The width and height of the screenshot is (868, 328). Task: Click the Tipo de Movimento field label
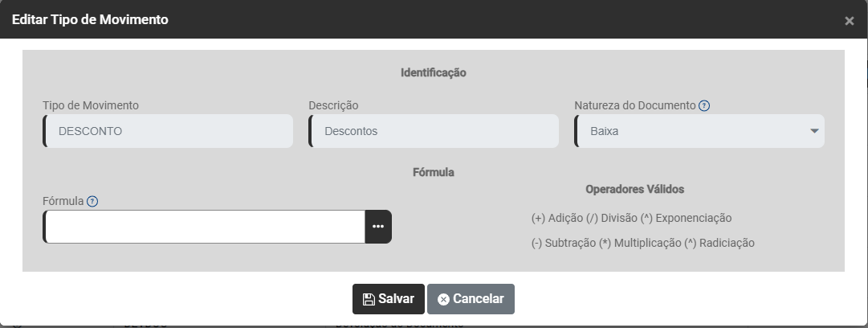(x=91, y=105)
